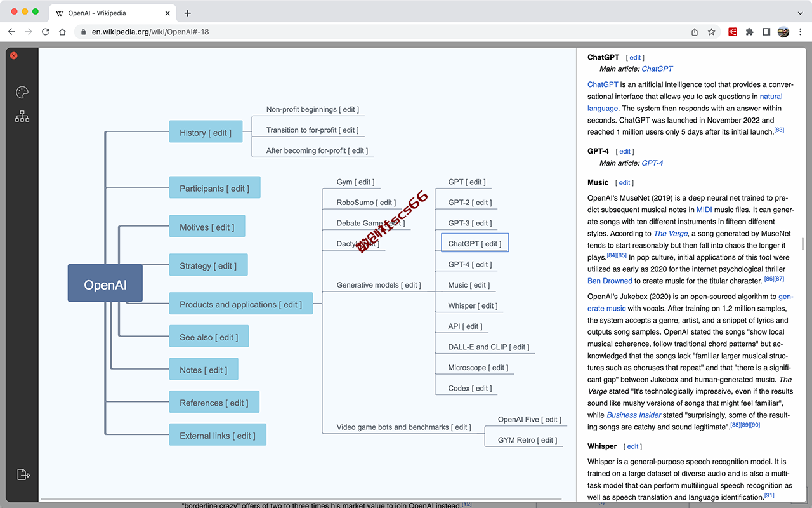Click the DALL-E and CLIP node

coord(488,347)
